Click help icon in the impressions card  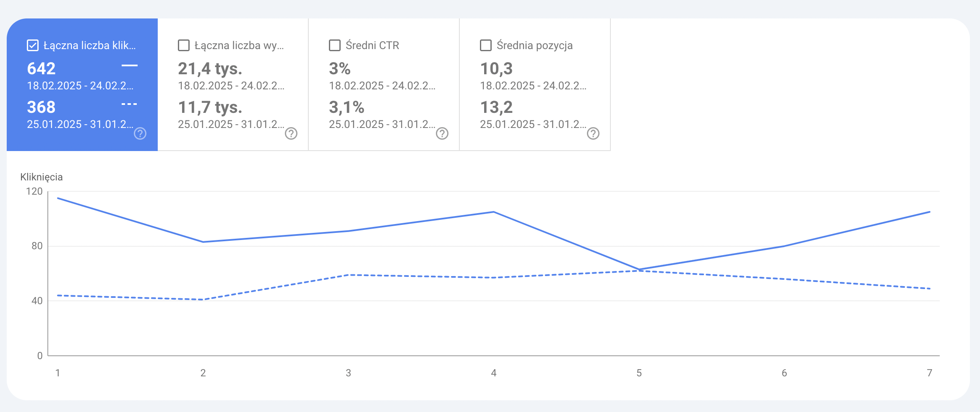coord(291,133)
